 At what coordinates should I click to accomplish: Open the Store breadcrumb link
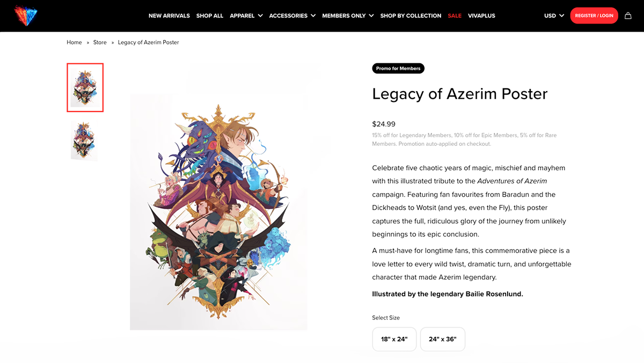(x=100, y=42)
